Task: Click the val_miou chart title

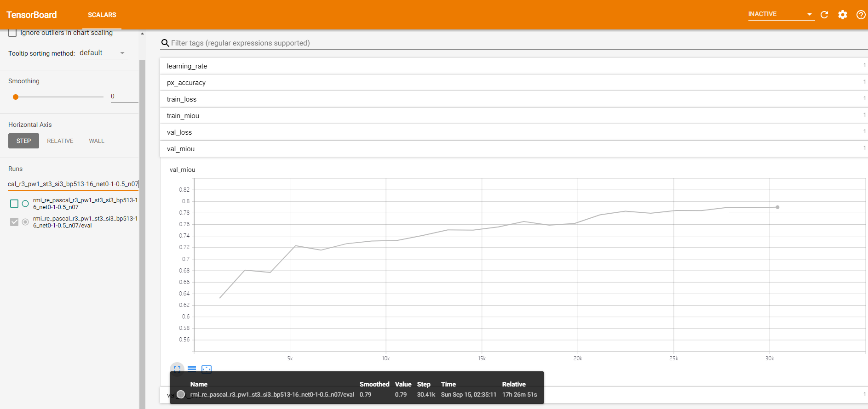Action: (183, 170)
